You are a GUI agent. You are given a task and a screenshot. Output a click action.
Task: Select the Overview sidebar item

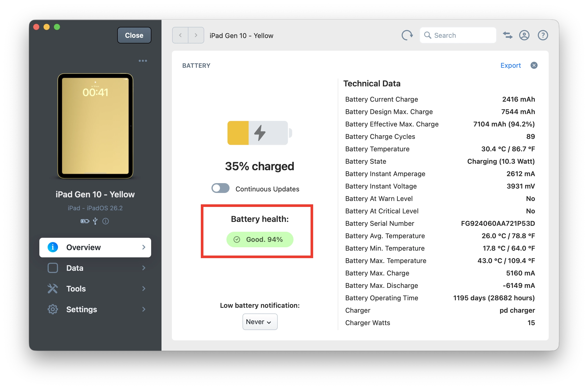pyautogui.click(x=95, y=247)
